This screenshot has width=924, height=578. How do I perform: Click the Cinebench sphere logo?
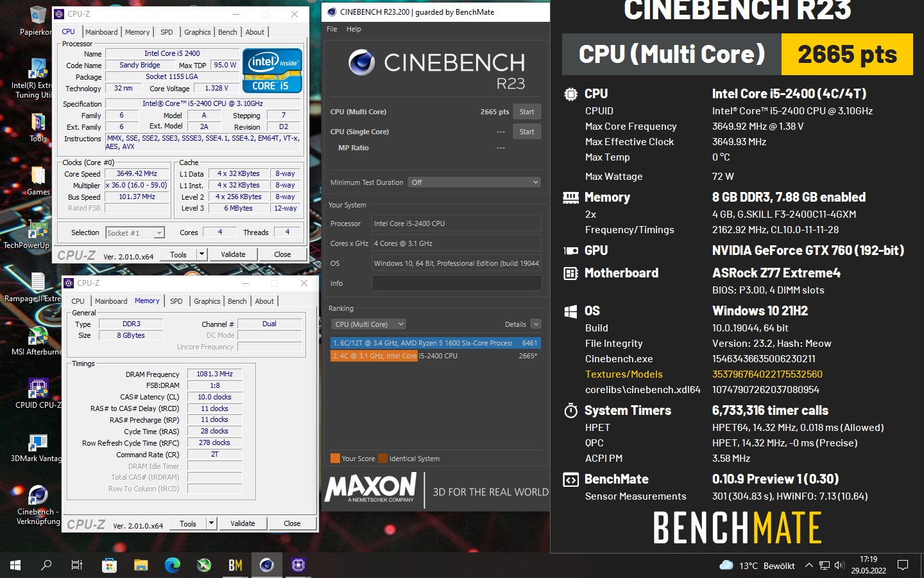tap(362, 62)
